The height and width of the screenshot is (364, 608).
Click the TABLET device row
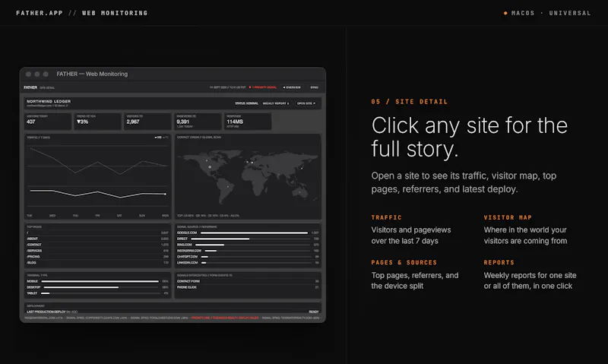(97, 293)
